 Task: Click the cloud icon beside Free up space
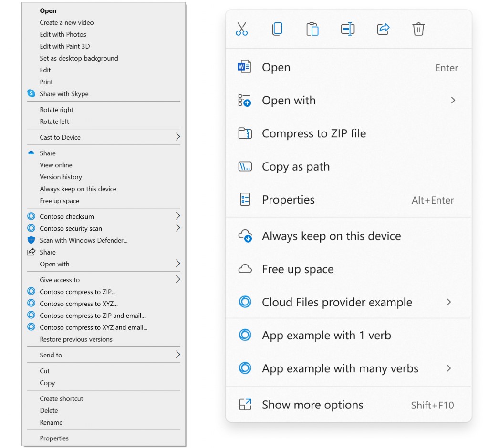click(245, 269)
